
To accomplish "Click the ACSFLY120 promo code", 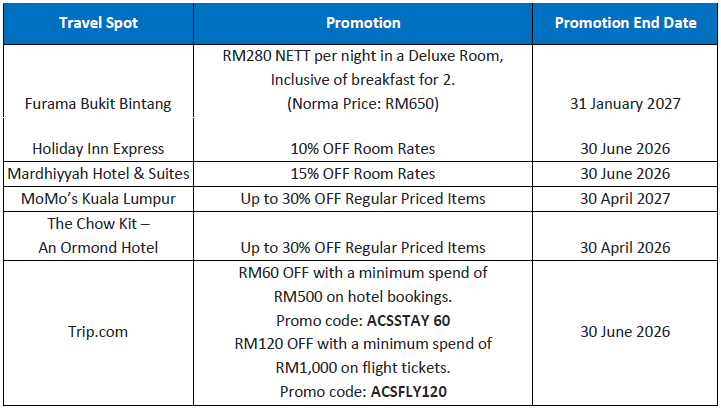I will click(408, 391).
